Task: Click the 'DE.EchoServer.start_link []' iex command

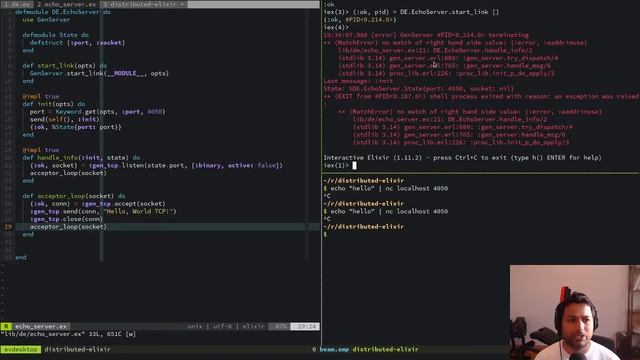Action: point(449,12)
